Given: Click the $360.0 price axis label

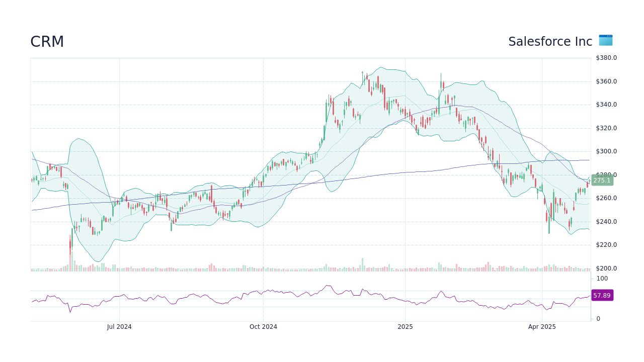Looking at the screenshot, I should pyautogui.click(x=606, y=81).
